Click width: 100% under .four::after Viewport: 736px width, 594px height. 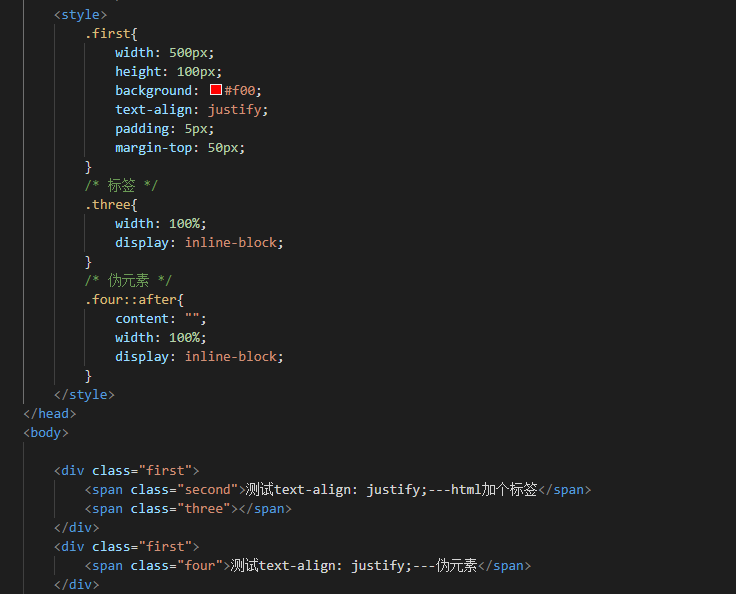pyautogui.click(x=161, y=338)
